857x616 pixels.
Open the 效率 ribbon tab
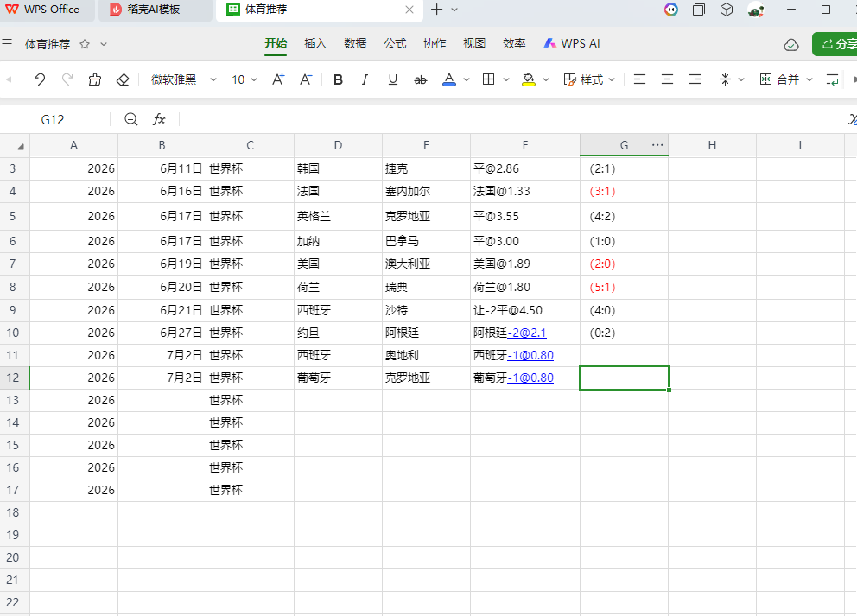[x=514, y=43]
